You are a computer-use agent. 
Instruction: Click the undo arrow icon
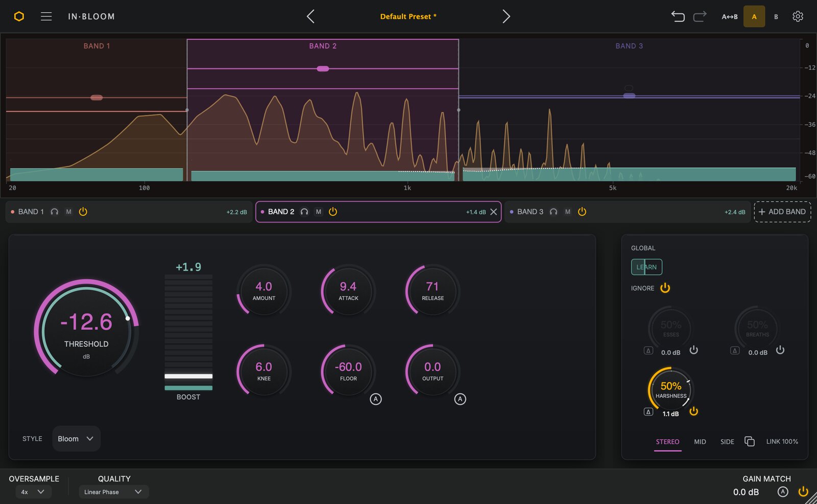click(x=678, y=16)
